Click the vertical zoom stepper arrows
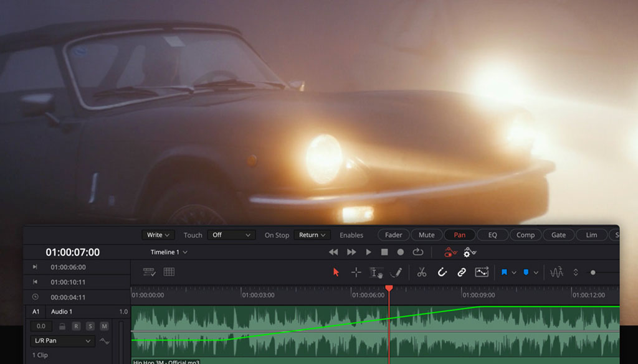This screenshot has width=638, height=364. pos(575,272)
